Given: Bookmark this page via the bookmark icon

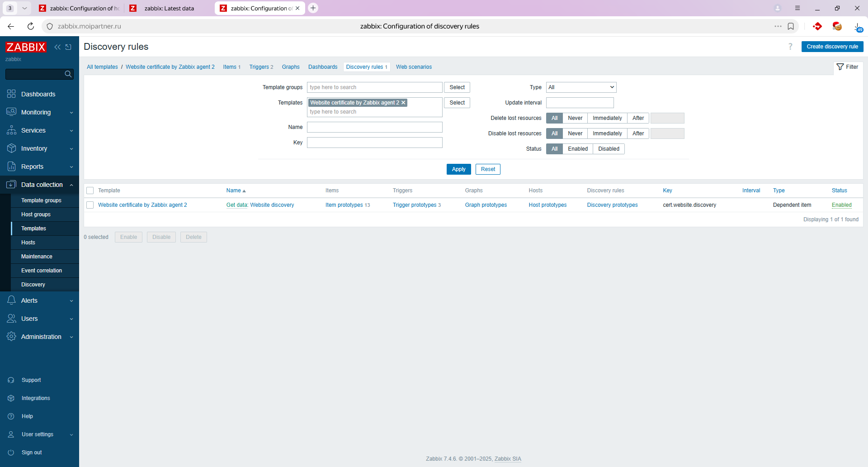Looking at the screenshot, I should click(x=791, y=26).
